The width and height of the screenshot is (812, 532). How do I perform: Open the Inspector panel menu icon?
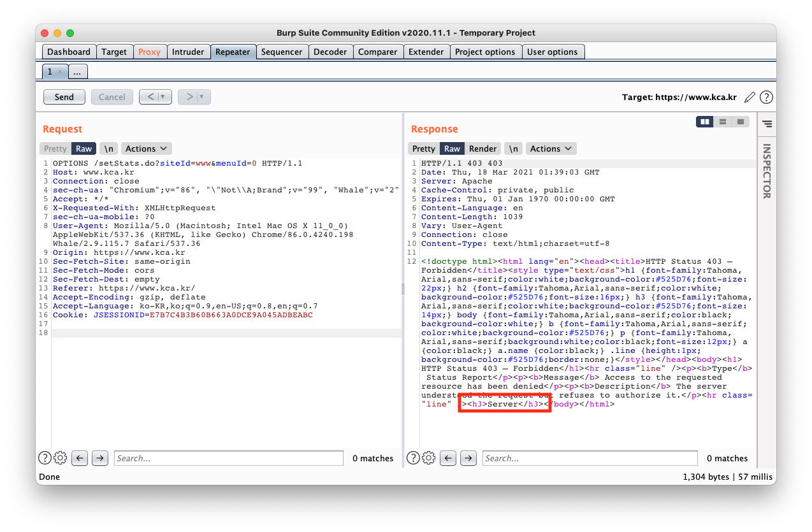tap(767, 124)
